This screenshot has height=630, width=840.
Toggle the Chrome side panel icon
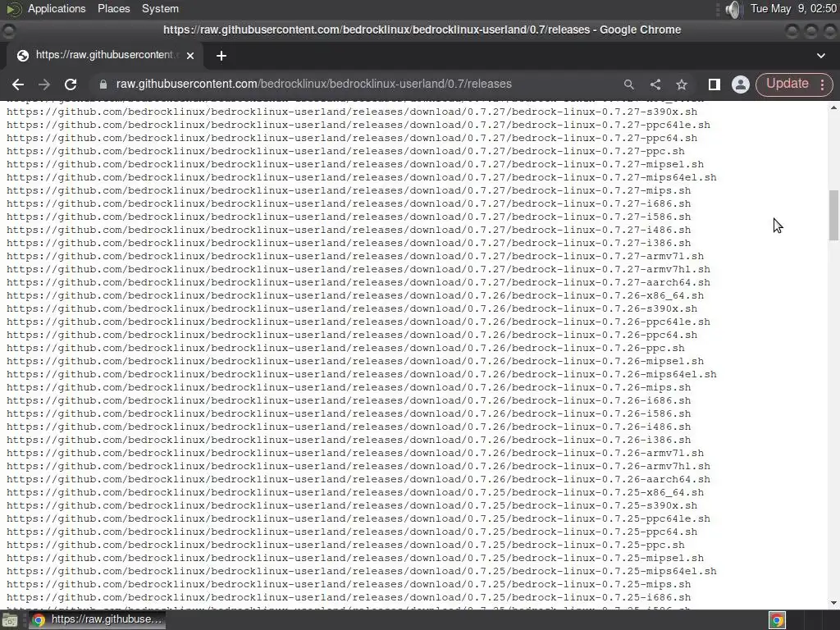(714, 84)
